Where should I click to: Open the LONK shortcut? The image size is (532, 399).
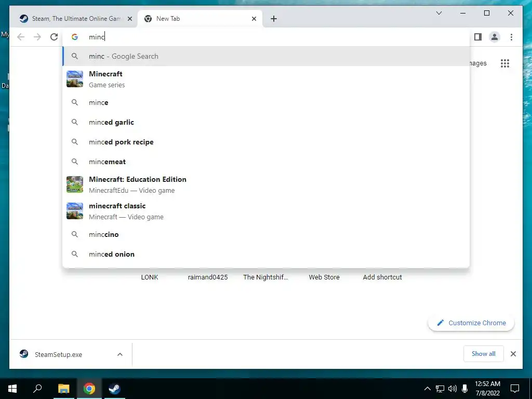coord(150,277)
